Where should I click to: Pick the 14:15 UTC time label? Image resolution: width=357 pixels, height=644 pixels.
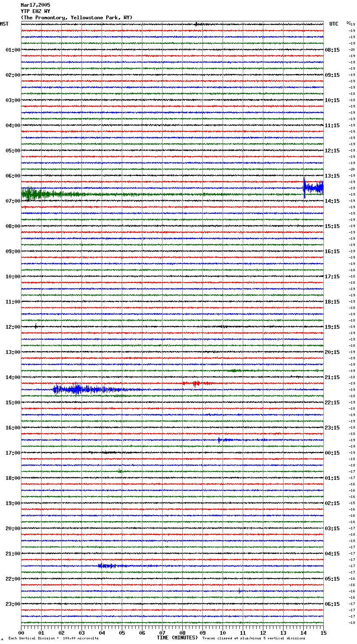[x=332, y=201]
